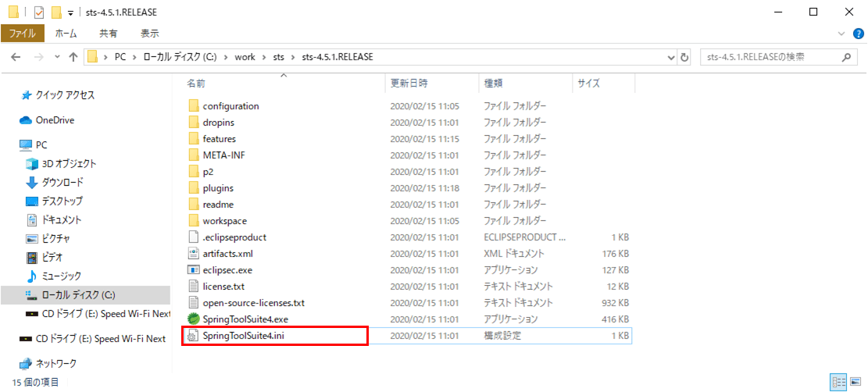Screen dimensions: 868x392
Task: Click the search box for sts-4.5.1.RELEASE
Action: click(770, 57)
